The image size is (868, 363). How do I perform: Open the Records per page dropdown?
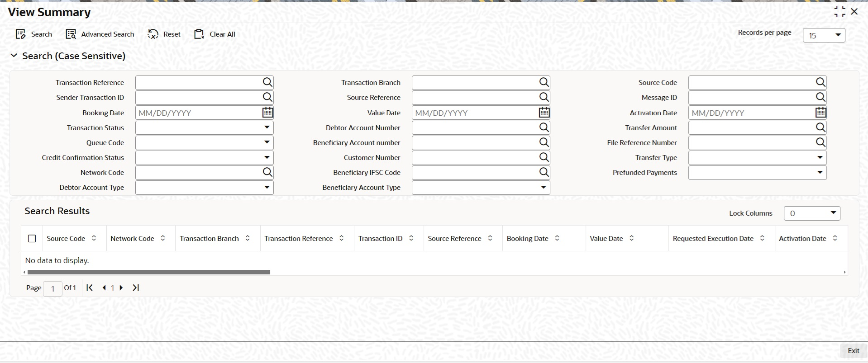824,35
